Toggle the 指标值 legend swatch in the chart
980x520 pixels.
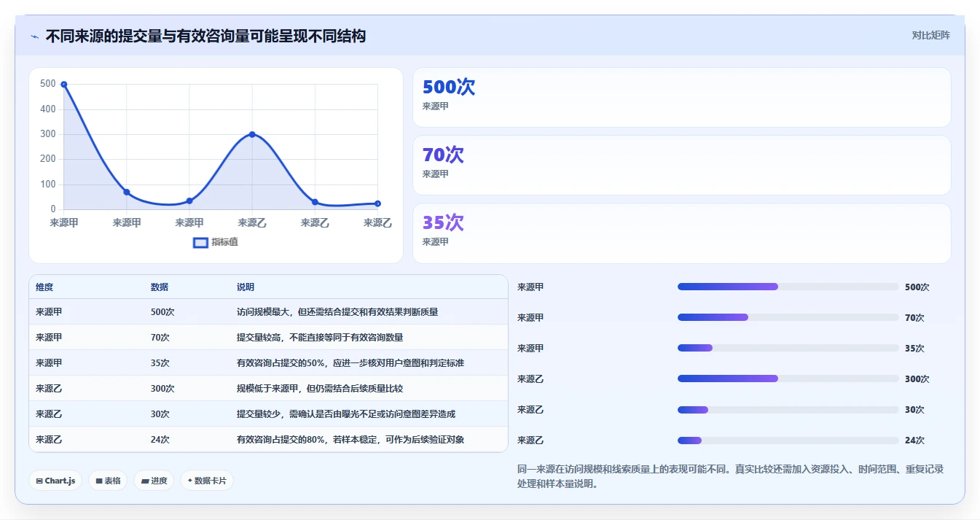point(200,242)
